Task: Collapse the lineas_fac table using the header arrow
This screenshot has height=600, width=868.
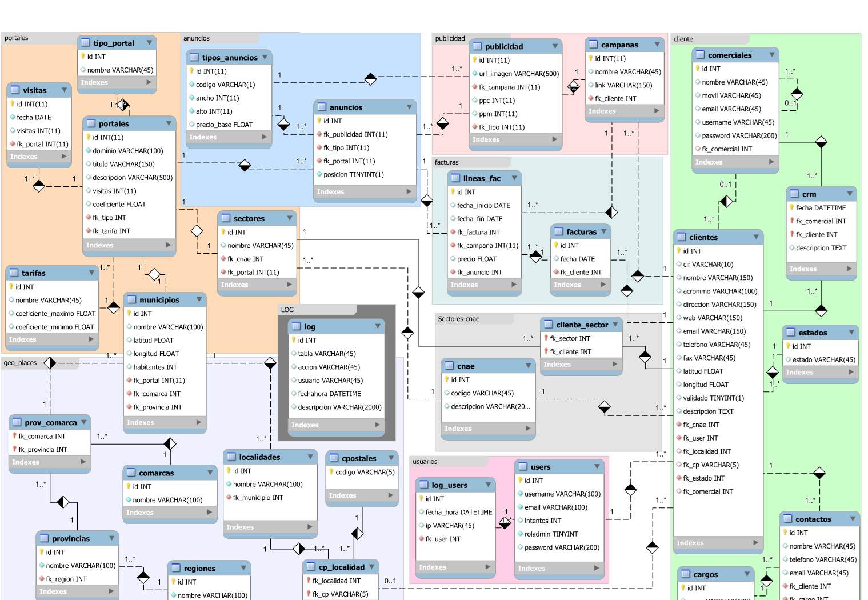Action: 514,178
